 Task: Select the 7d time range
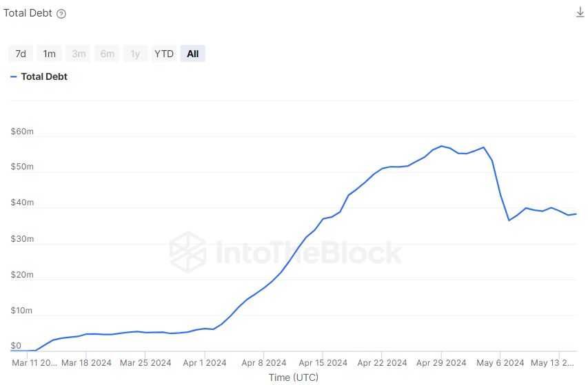coord(21,54)
